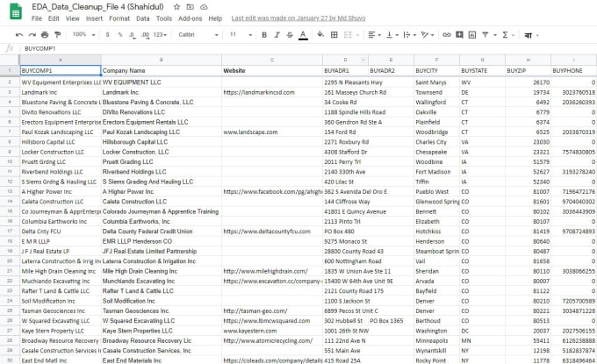Click the Insert comment icon
The image size is (597, 364).
459,34
